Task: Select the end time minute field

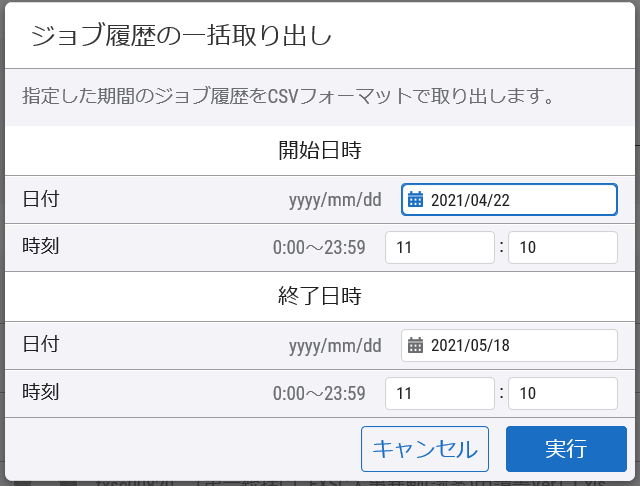Action: click(x=562, y=393)
